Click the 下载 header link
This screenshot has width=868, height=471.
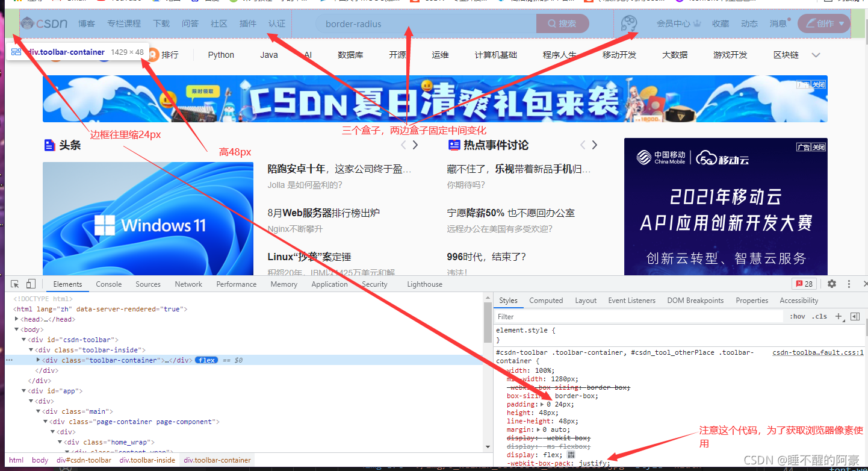tap(161, 23)
